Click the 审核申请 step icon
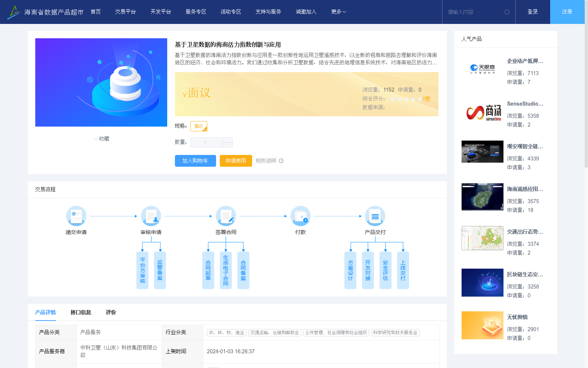Image resolution: width=588 pixels, height=368 pixels. [x=151, y=216]
